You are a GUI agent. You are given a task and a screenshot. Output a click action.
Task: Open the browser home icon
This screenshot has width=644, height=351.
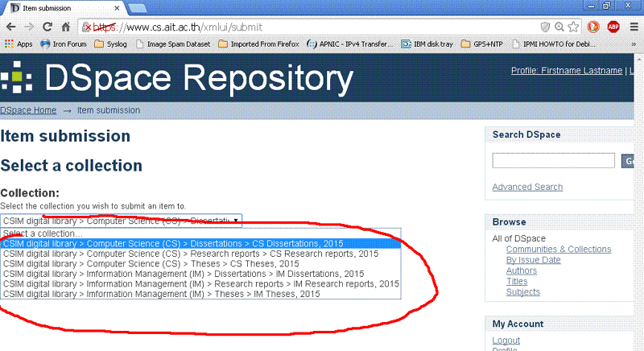[65, 27]
